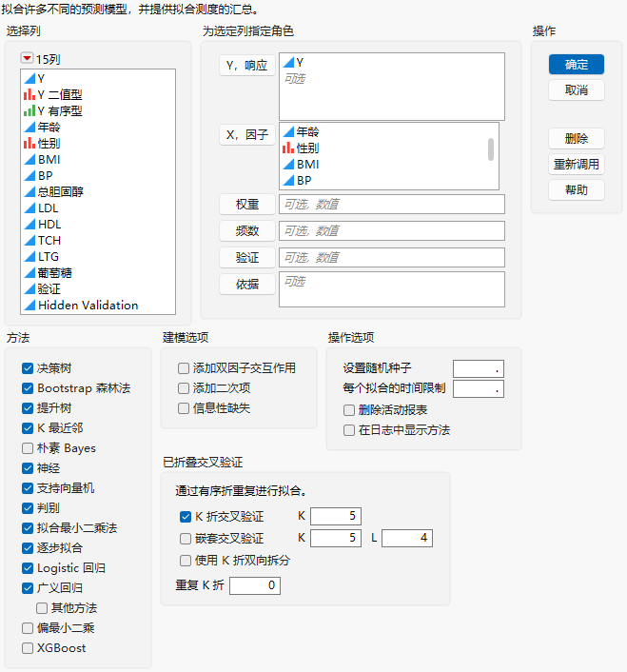Click the 权重 role button
The height and width of the screenshot is (672, 627).
click(x=247, y=205)
